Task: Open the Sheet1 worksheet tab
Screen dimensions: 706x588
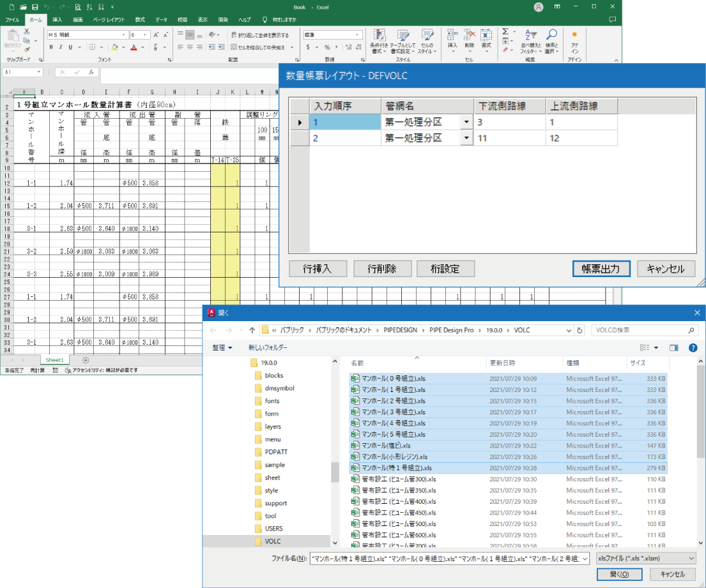Action: pos(54,360)
